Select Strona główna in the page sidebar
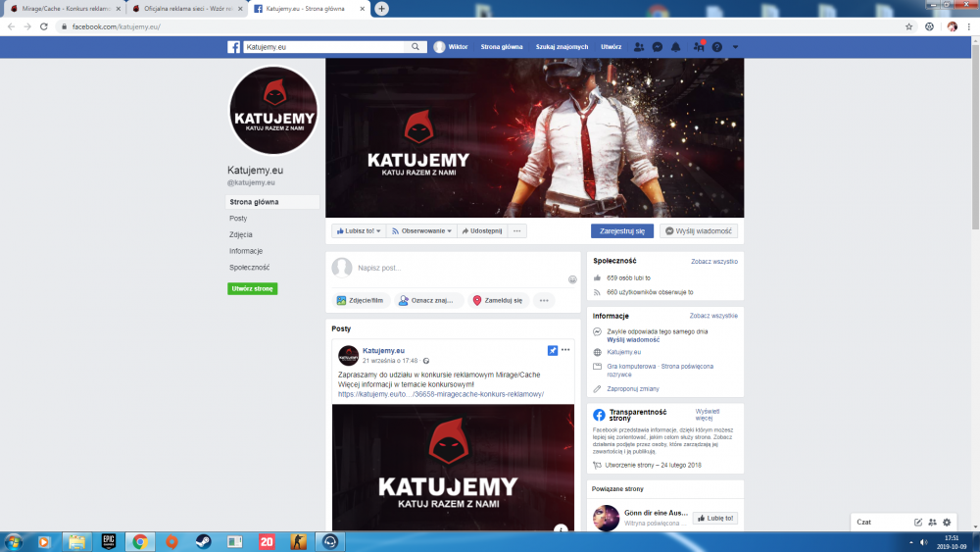Screen dimensions: 980x552 point(272,202)
